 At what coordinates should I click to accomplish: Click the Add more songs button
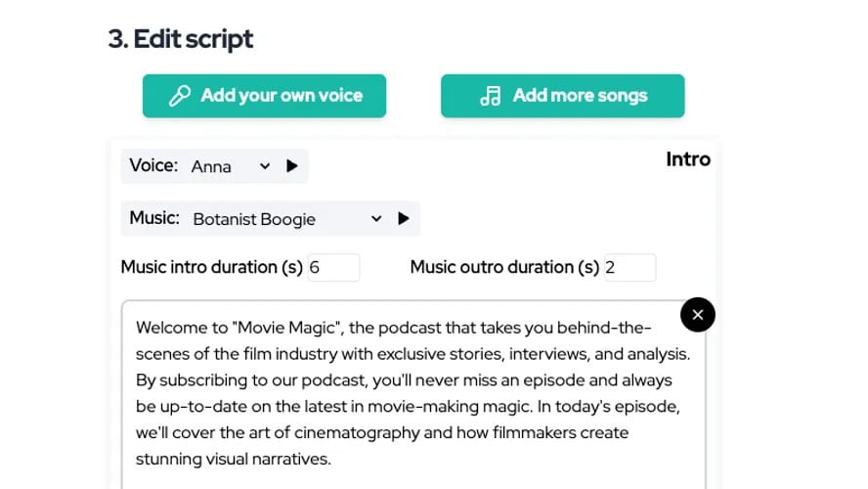(562, 96)
